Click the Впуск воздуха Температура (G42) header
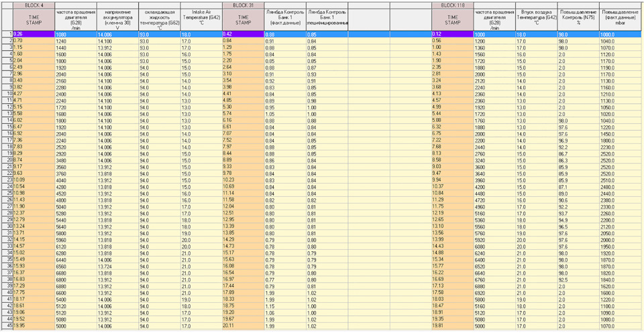This screenshot has width=644, height=333. pyautogui.click(x=537, y=20)
